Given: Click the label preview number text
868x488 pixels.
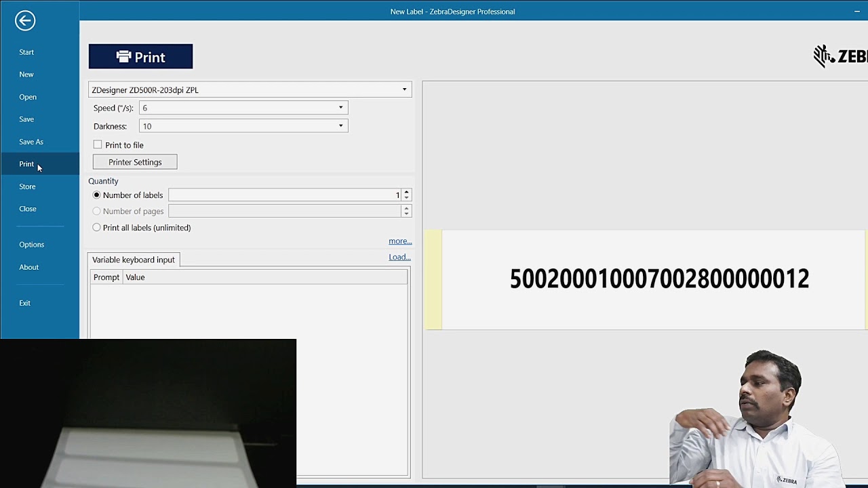Looking at the screenshot, I should tap(659, 279).
